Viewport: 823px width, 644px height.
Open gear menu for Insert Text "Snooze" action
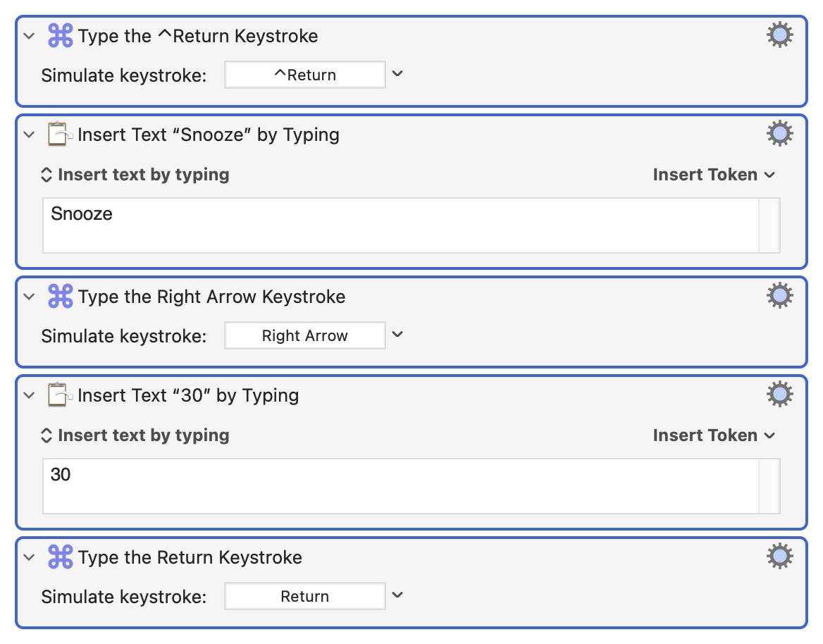pyautogui.click(x=779, y=134)
